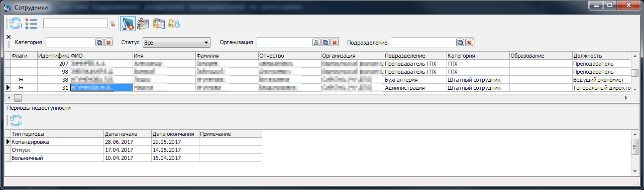Refresh the Периоды недоступности list

(x=16, y=120)
